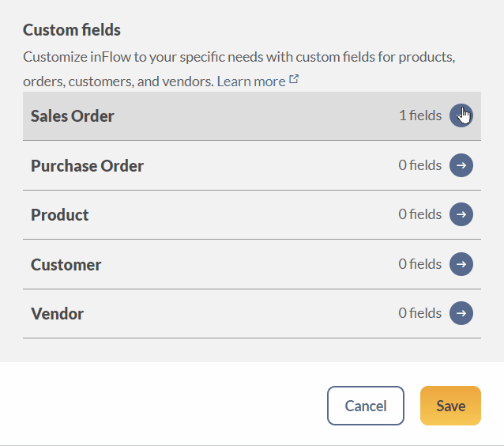This screenshot has width=504, height=446.
Task: Cancel the custom fields changes
Action: (366, 406)
